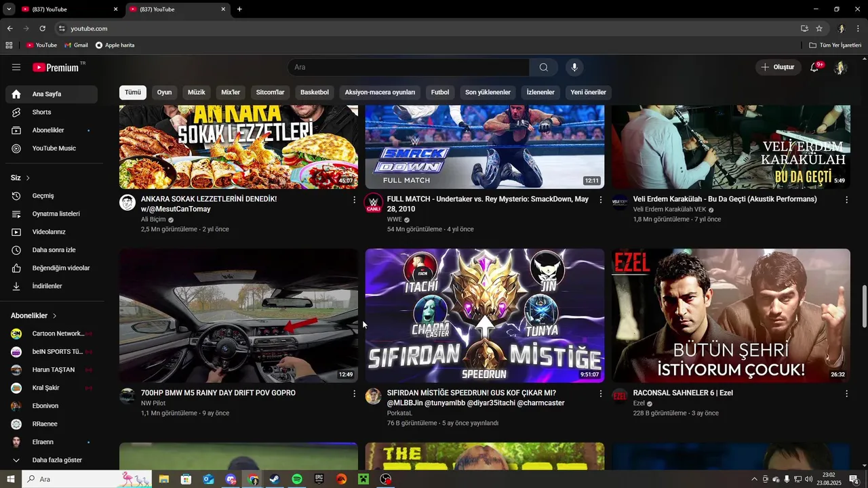
Task: Expand Daha fazla göster subscriptions
Action: 52,460
